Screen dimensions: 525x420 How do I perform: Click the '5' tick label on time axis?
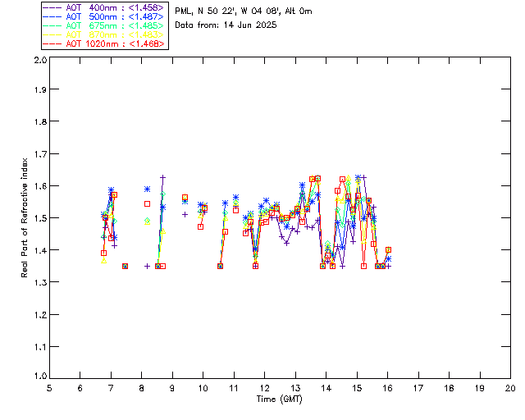[49, 388]
